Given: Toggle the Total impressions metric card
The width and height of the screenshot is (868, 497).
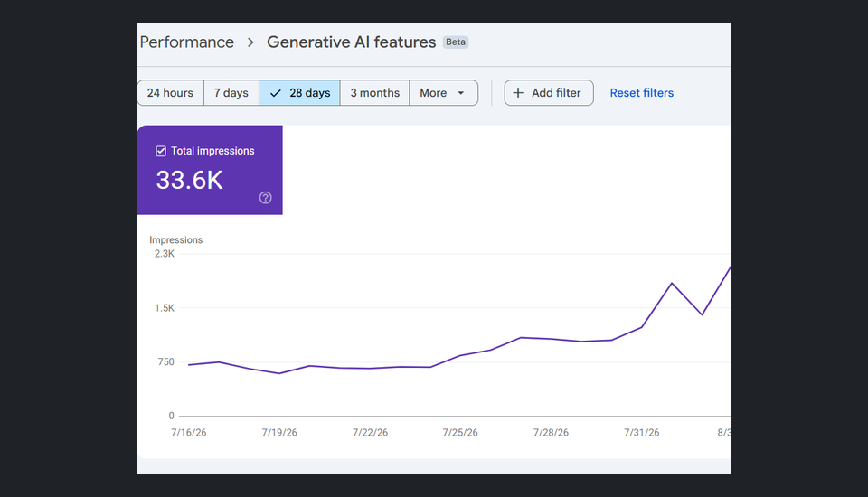Looking at the screenshot, I should click(x=210, y=170).
